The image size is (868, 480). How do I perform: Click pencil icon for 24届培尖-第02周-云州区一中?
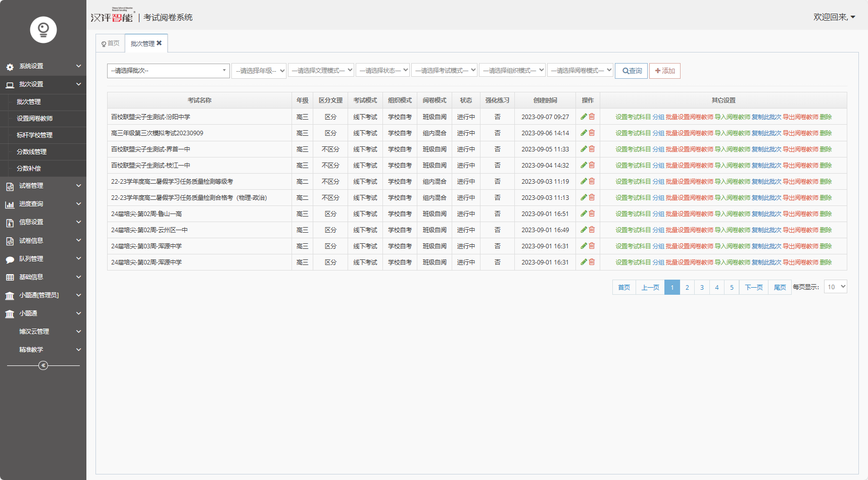[x=584, y=230]
